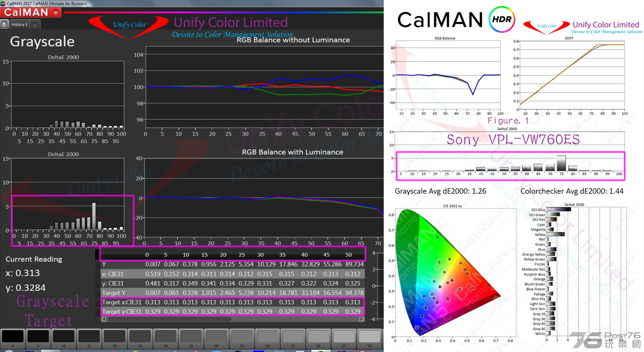Click the data table's left scroll arrow

[104, 319]
